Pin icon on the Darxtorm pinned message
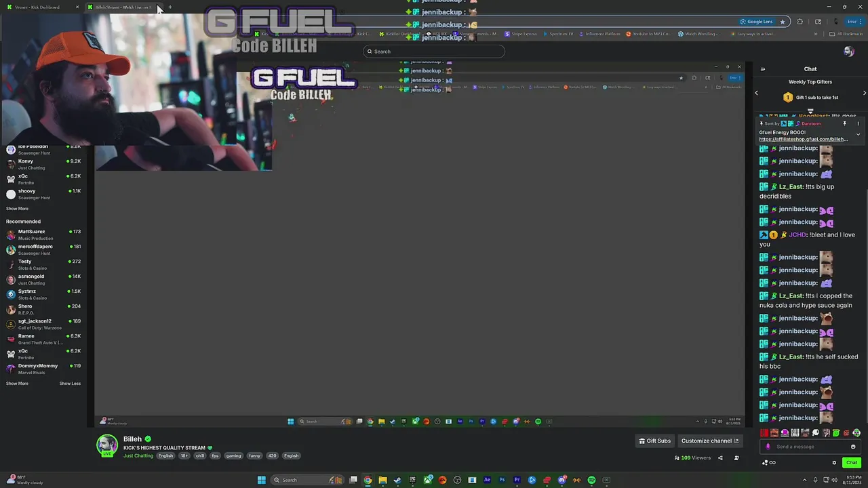868x488 pixels. coord(844,123)
